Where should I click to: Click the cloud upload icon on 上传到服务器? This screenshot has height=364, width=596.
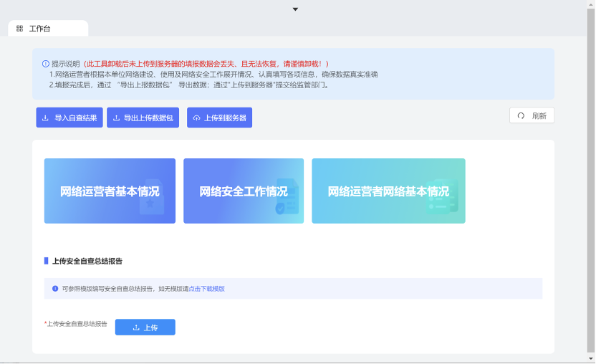(x=196, y=118)
